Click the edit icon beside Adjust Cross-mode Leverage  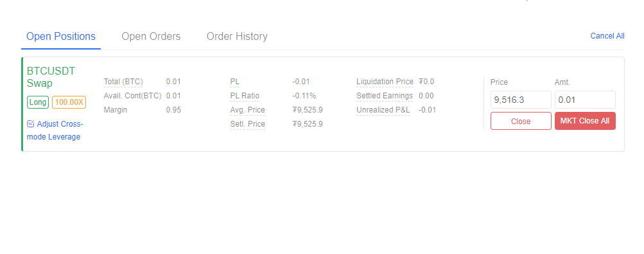[30, 123]
